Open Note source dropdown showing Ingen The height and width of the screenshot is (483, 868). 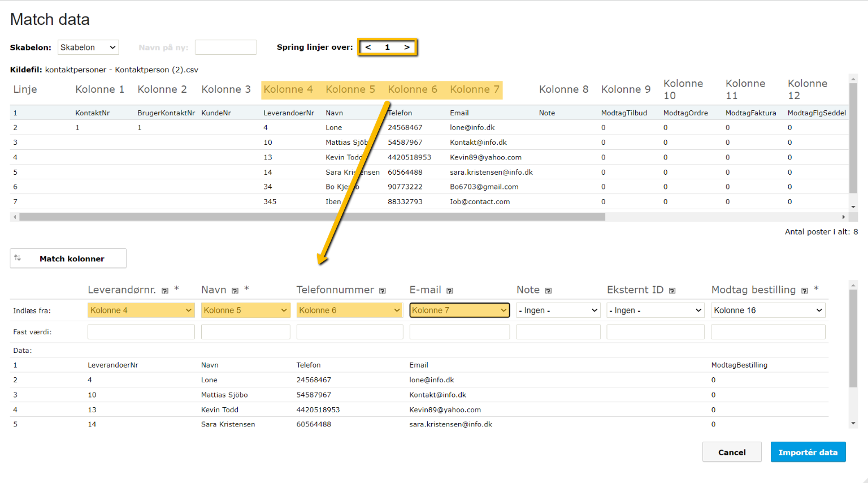click(558, 310)
